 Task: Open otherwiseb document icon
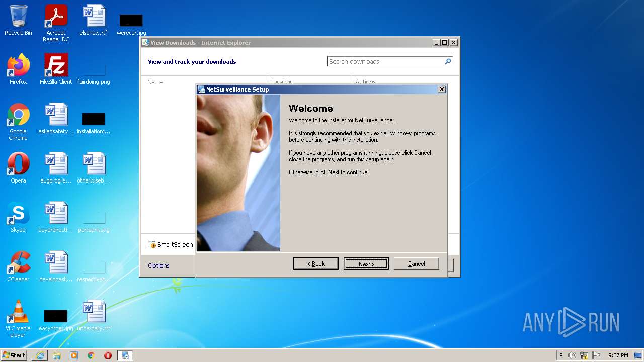pos(94,168)
